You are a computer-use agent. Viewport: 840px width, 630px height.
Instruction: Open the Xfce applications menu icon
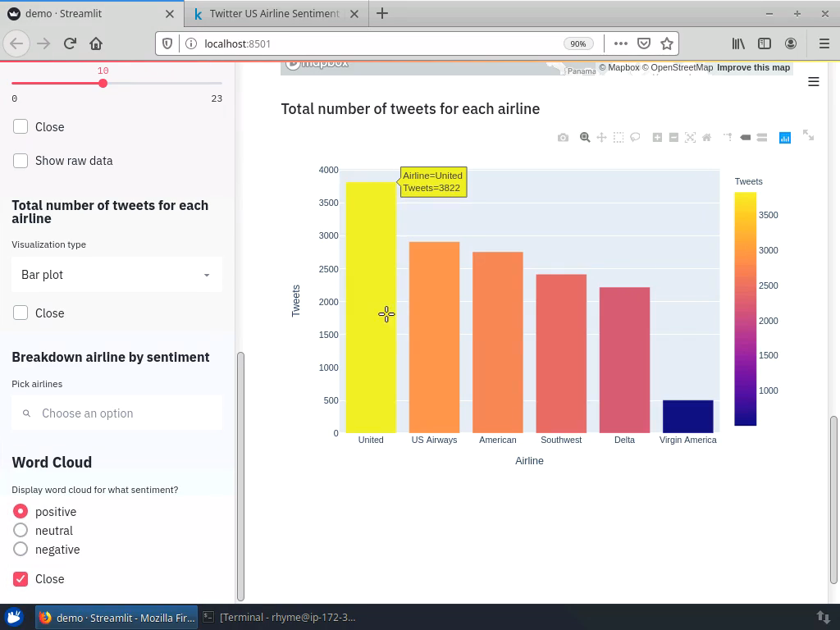click(x=14, y=617)
